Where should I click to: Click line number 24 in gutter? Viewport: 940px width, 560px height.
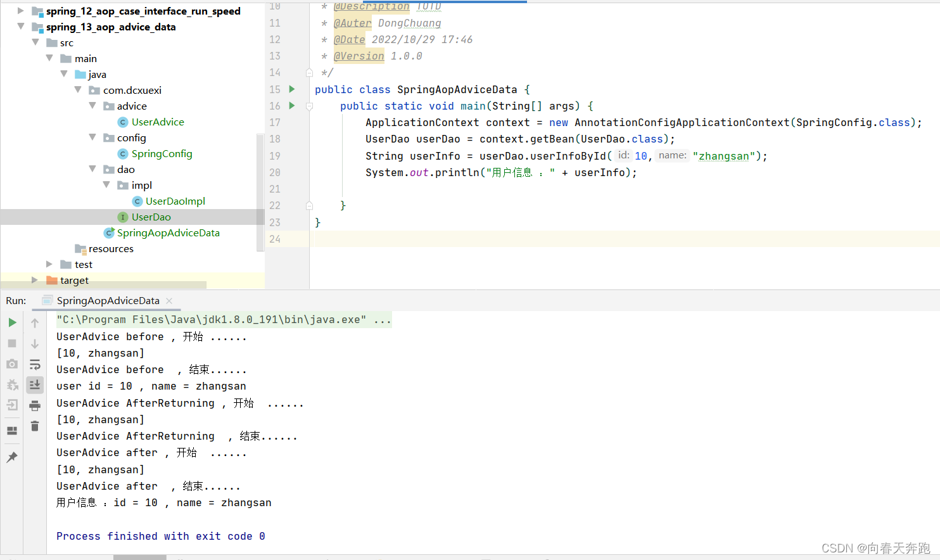click(275, 239)
